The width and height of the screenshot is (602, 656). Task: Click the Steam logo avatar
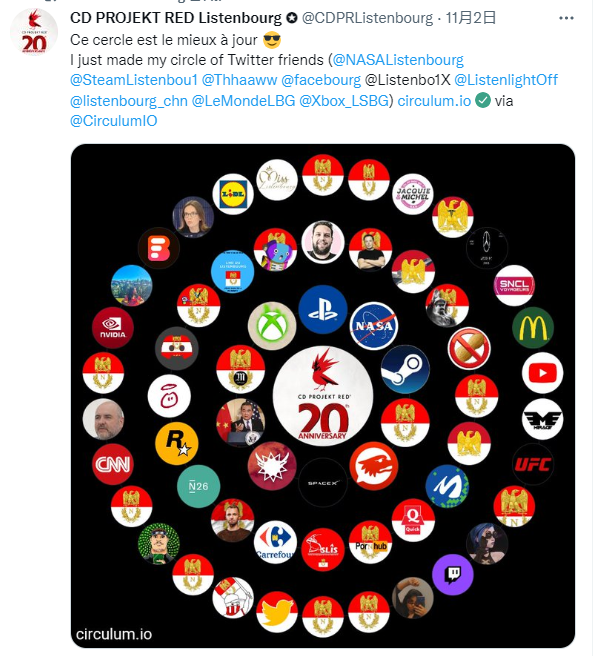[406, 368]
